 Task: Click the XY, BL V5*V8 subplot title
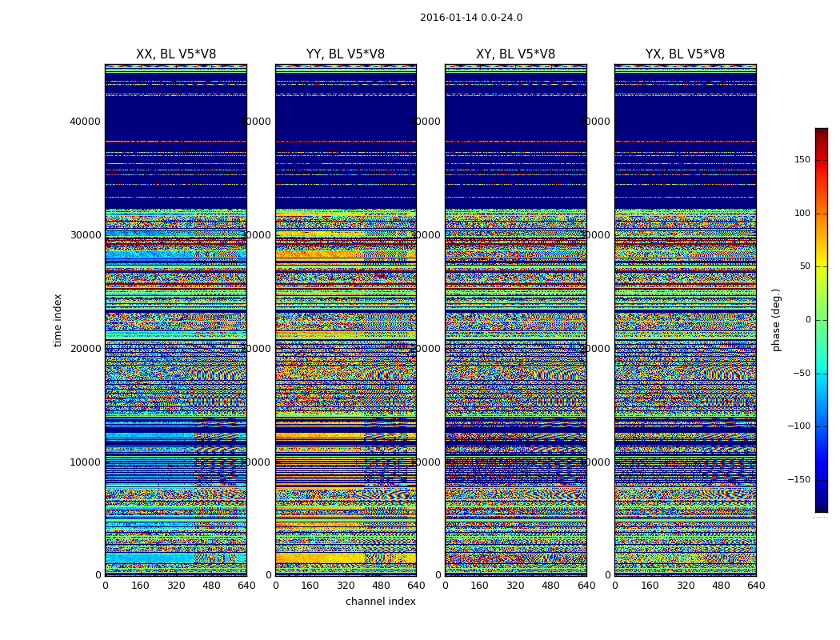tap(515, 54)
